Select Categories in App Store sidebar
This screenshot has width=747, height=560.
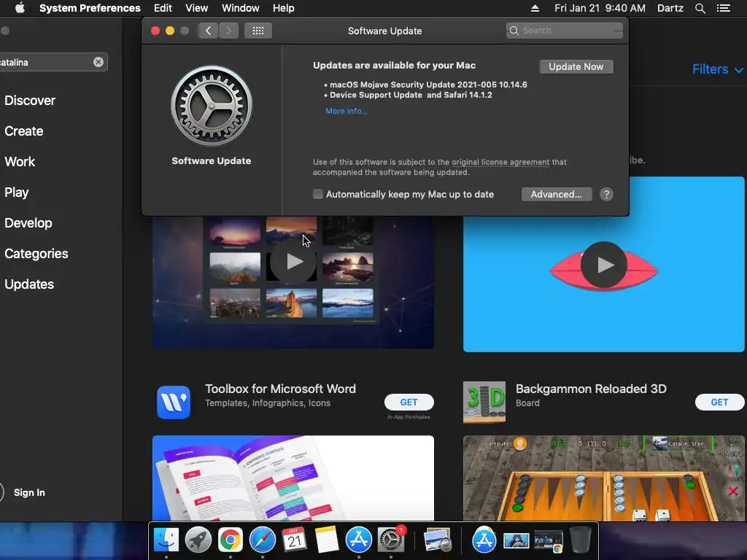click(36, 253)
